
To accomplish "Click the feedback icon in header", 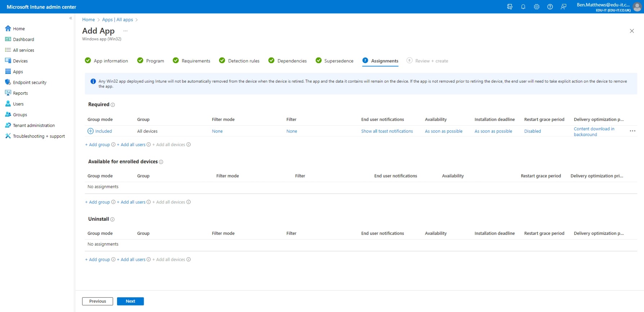I will [x=563, y=6].
